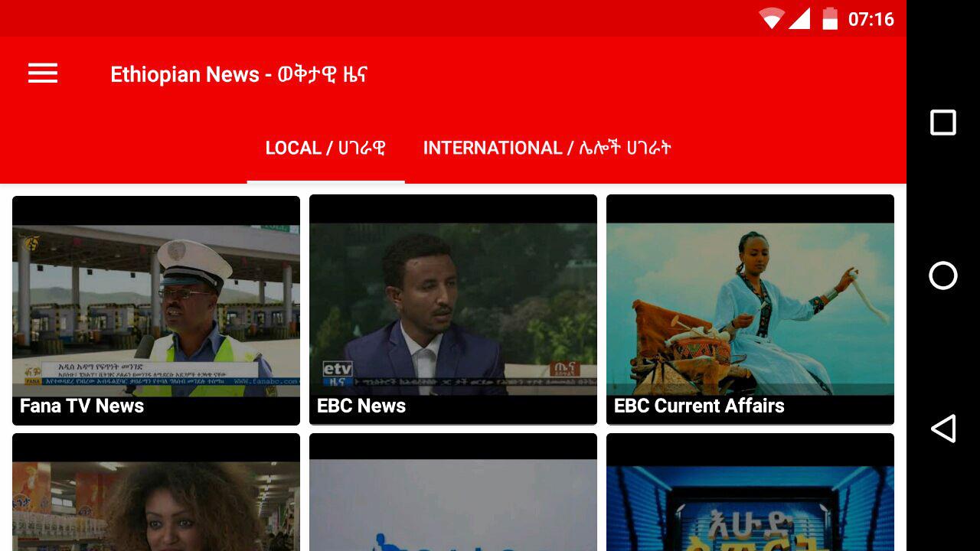This screenshot has width=980, height=551.
Task: Tap the Android home circle button
Action: point(943,275)
